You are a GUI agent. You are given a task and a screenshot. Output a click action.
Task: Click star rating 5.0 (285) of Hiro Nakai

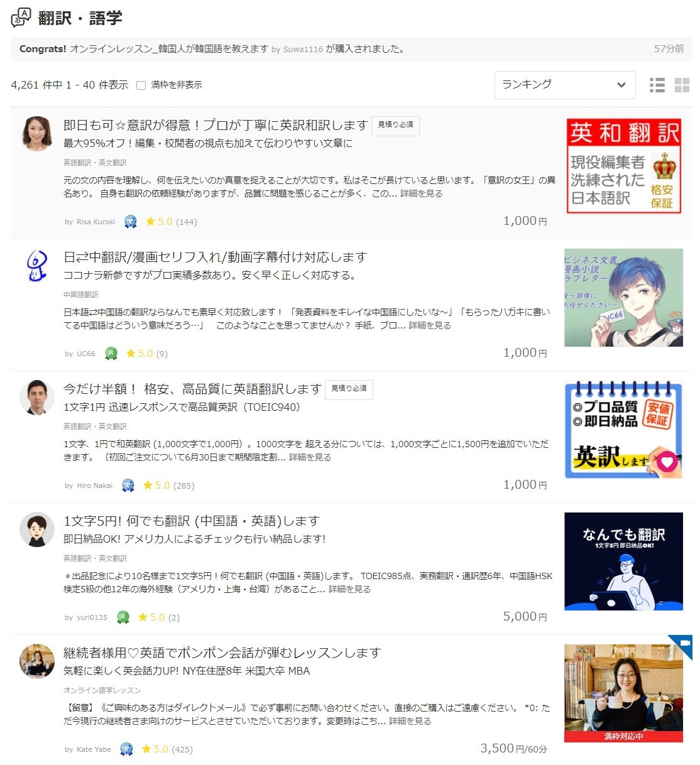[x=168, y=485]
